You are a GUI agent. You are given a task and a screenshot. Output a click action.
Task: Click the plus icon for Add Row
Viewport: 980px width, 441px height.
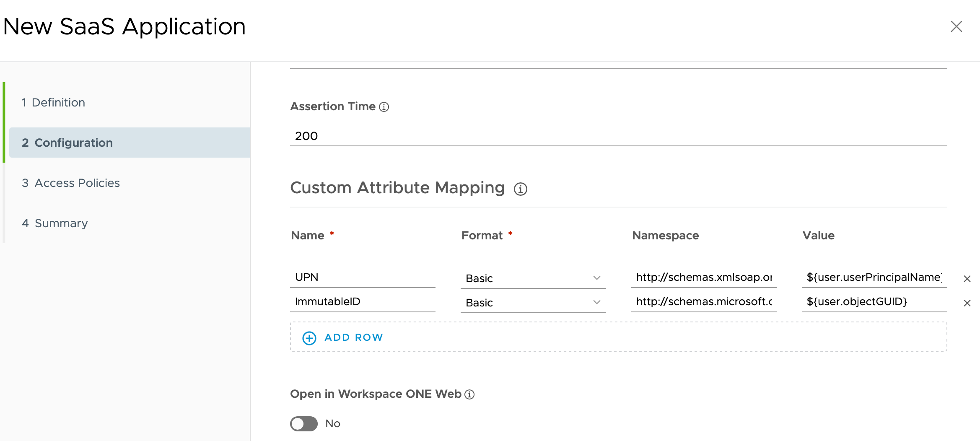(x=309, y=338)
